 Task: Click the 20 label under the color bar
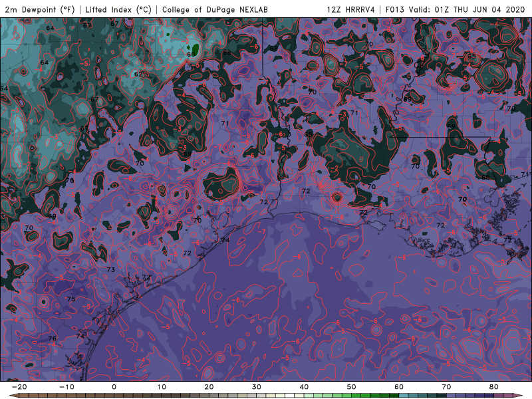point(209,387)
